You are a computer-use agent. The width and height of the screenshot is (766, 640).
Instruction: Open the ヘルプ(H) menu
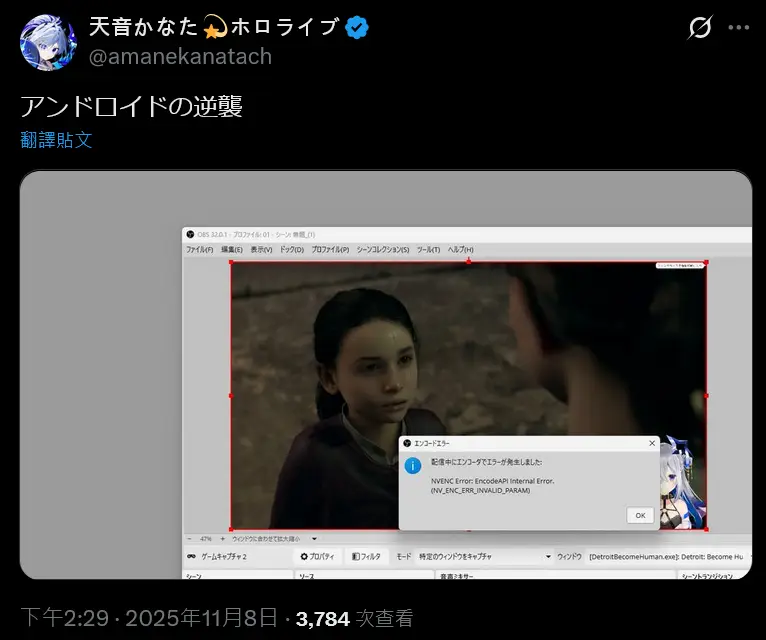point(461,249)
